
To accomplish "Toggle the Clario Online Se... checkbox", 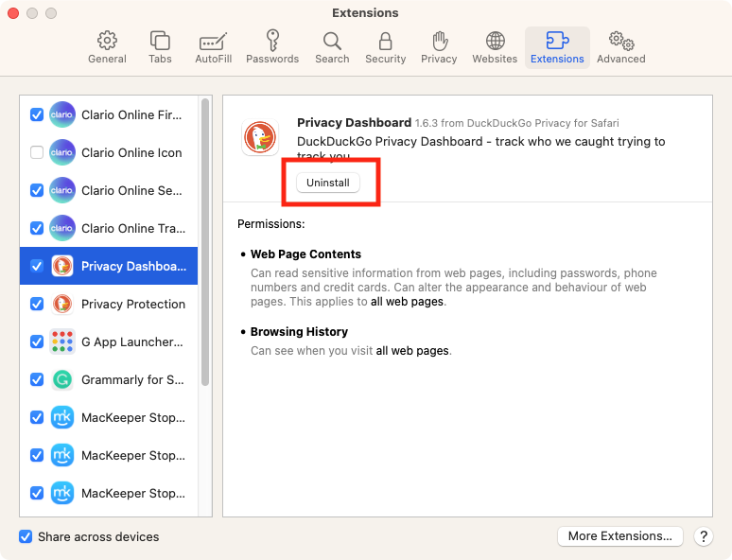I will tap(37, 190).
